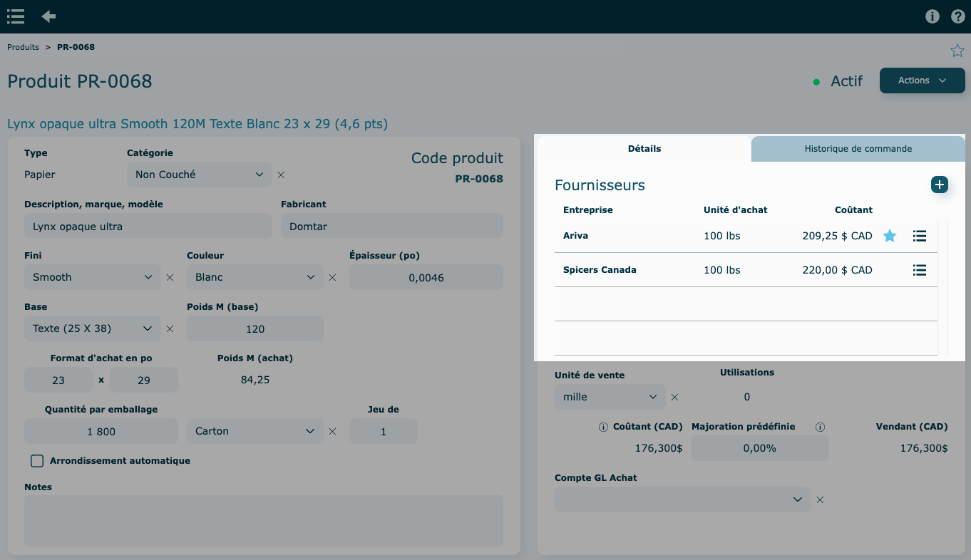Screen dimensions: 971x560
Task: Click the Fabricant field containing Domtar
Action: point(391,227)
